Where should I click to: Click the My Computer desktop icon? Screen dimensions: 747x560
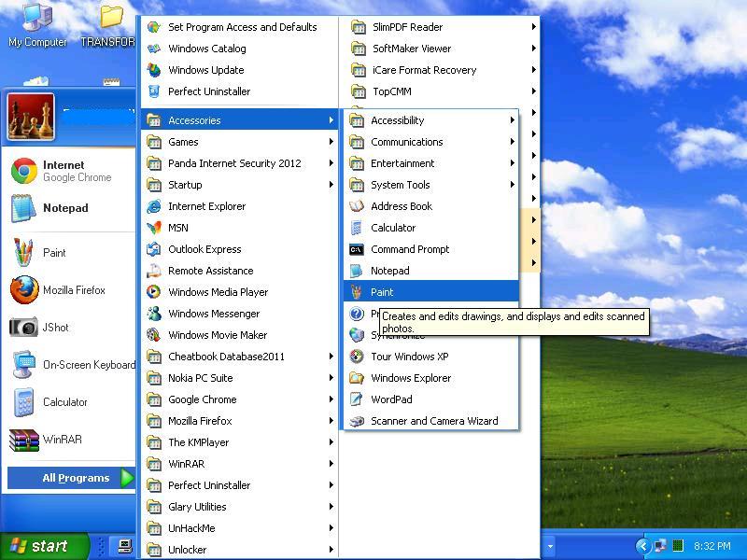37,26
